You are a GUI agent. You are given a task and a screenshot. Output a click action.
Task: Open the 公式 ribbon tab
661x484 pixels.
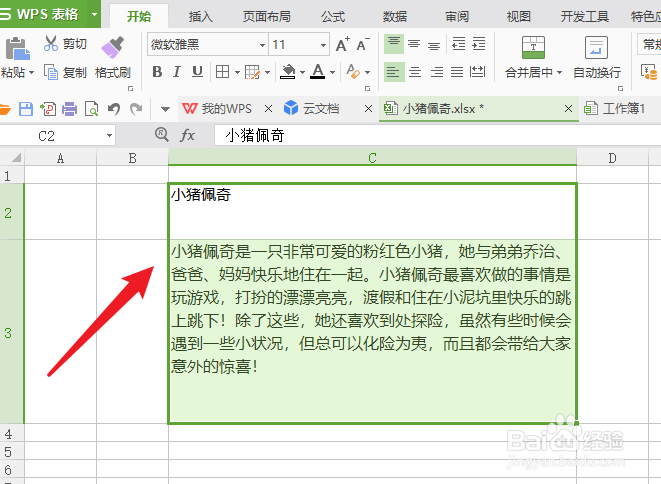[333, 16]
